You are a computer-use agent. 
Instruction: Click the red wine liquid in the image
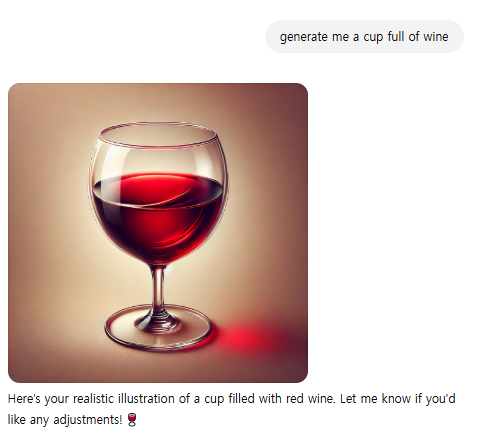coord(157,217)
